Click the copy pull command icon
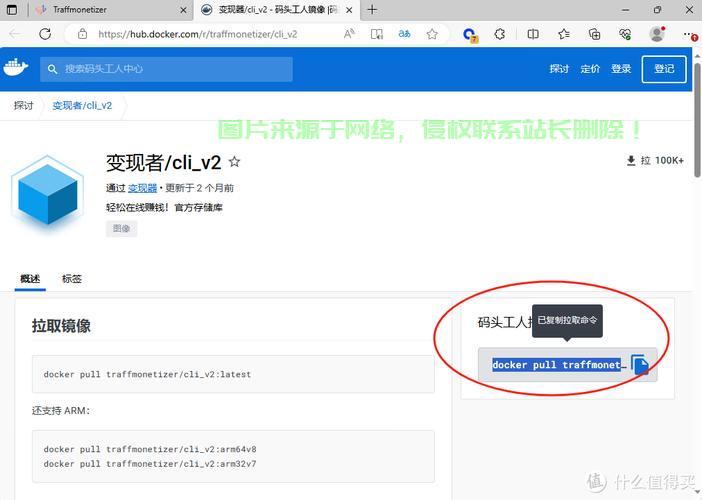The width and height of the screenshot is (702, 500). tap(639, 366)
